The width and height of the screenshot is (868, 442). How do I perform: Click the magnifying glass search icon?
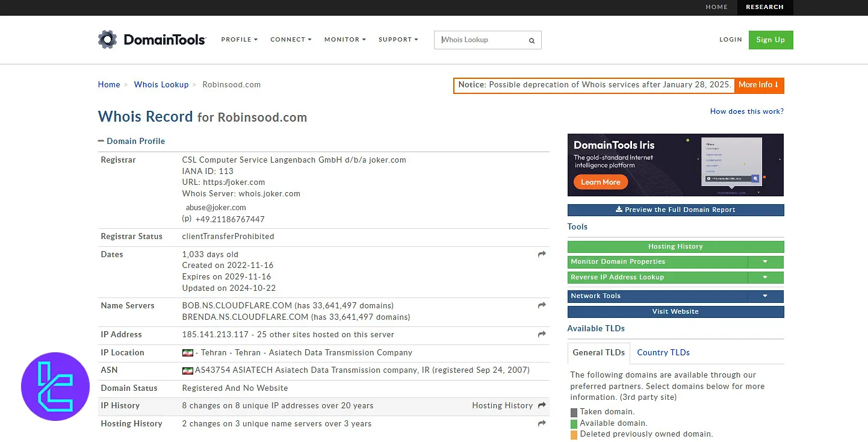tap(532, 40)
